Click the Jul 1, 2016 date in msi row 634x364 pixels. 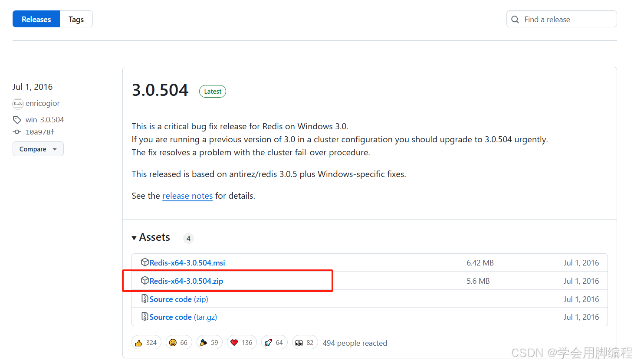pyautogui.click(x=581, y=263)
